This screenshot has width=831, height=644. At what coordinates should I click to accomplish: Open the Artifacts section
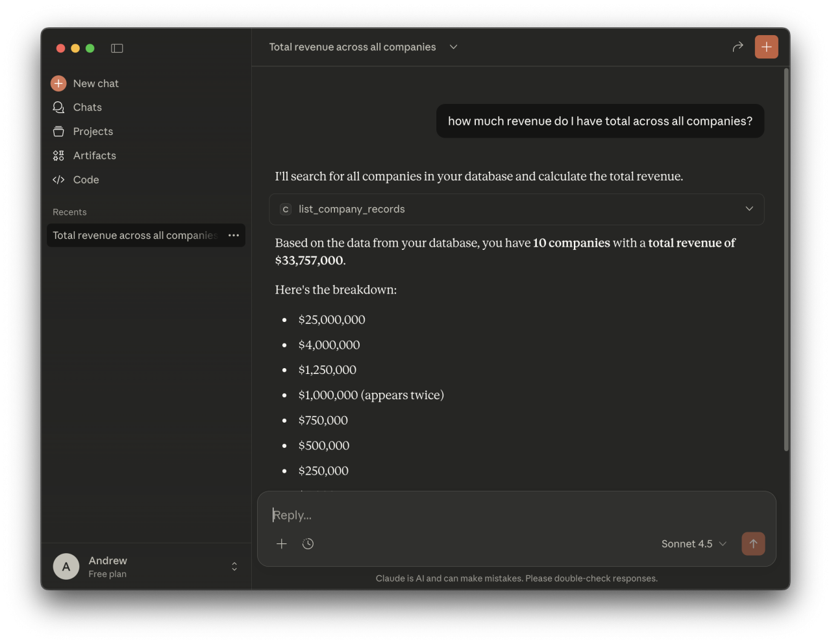tap(94, 155)
